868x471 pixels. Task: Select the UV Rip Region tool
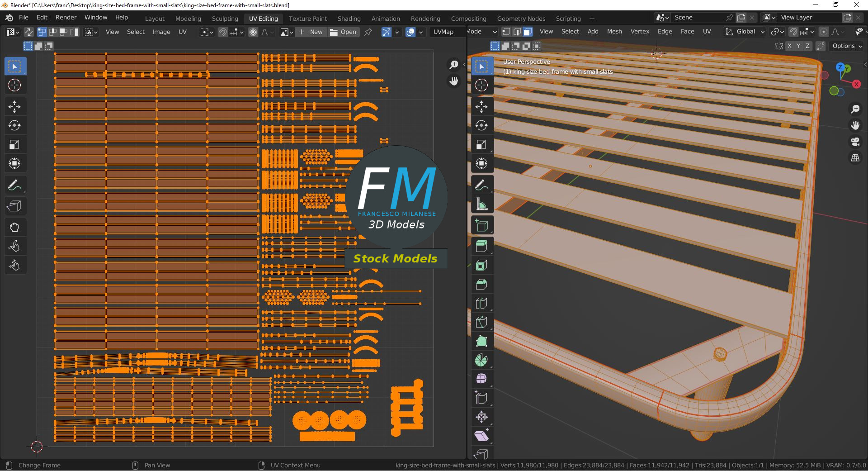pos(14,206)
